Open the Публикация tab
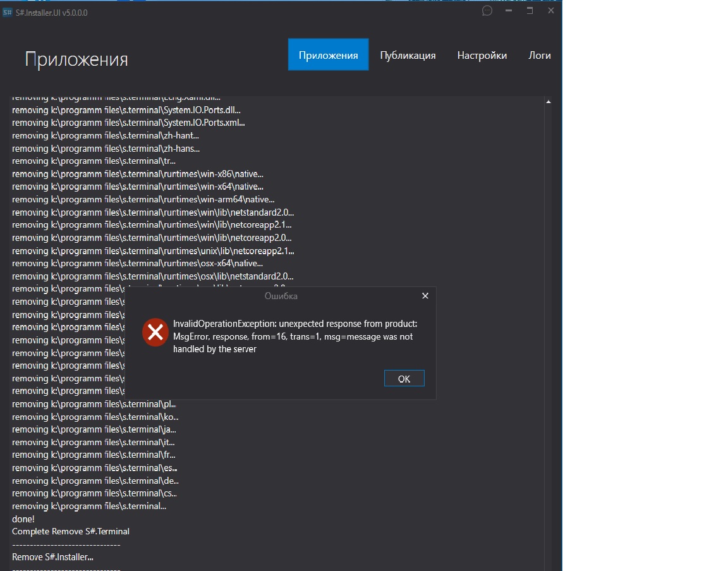Image resolution: width=728 pixels, height=571 pixels. click(408, 55)
